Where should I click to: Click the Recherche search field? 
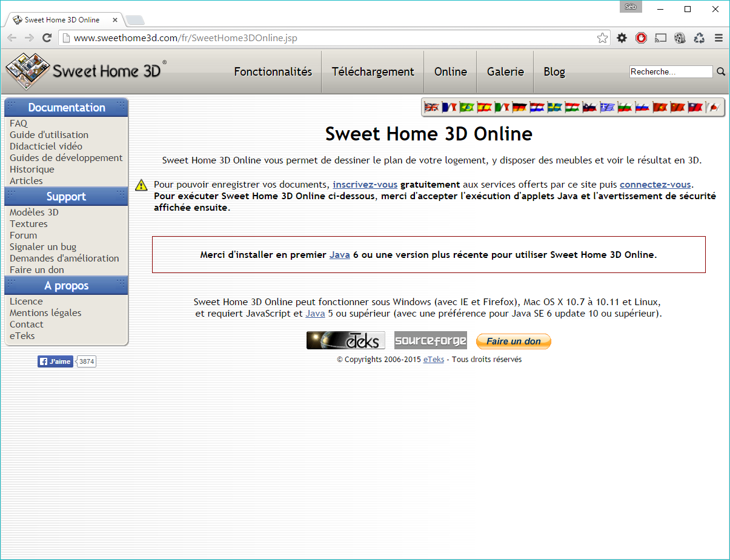[671, 71]
